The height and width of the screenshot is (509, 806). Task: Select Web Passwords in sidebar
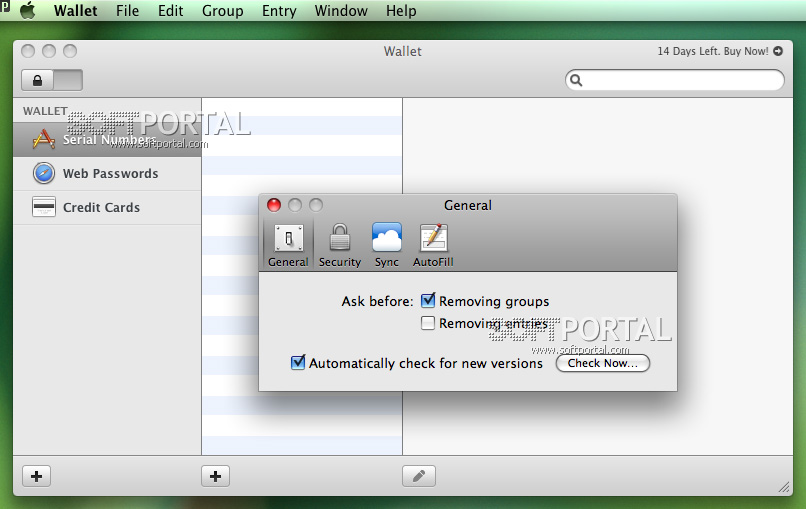(x=107, y=174)
